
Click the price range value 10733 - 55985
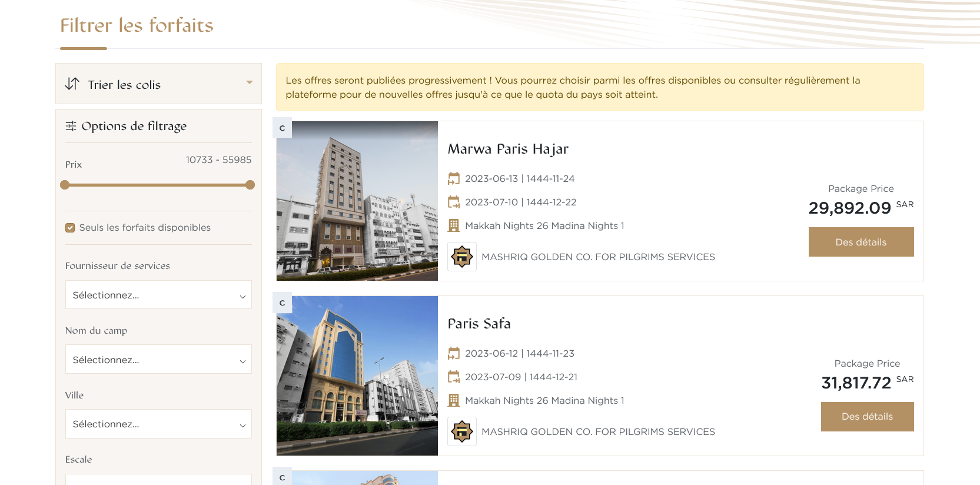(218, 160)
